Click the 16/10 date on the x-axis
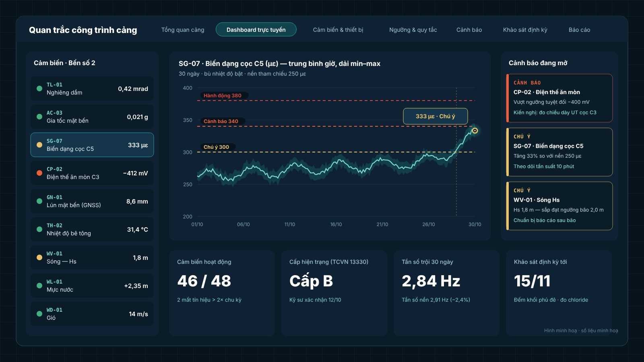This screenshot has height=362, width=644. 336,224
